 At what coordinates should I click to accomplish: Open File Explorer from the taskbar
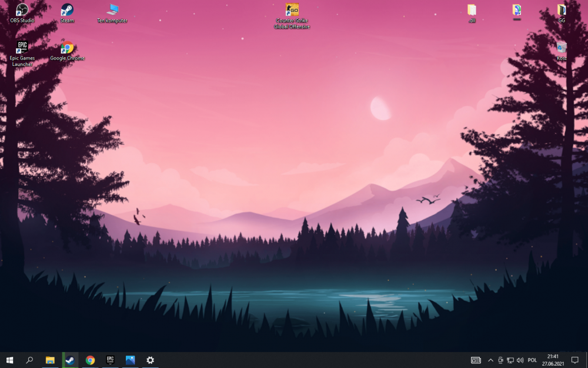coord(50,360)
